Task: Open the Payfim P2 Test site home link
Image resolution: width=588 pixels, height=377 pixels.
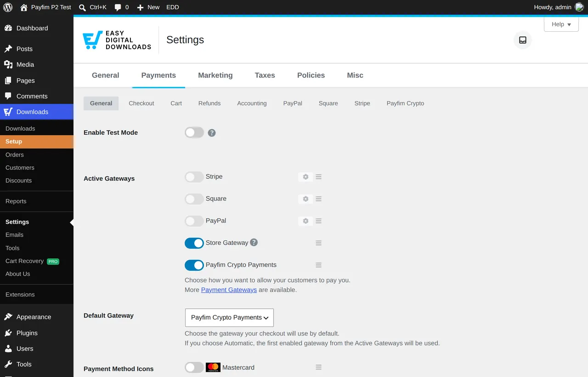Action: point(45,7)
